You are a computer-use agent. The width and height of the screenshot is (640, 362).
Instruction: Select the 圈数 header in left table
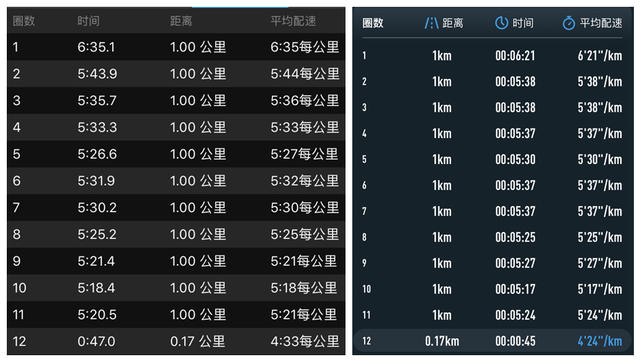coord(24,20)
